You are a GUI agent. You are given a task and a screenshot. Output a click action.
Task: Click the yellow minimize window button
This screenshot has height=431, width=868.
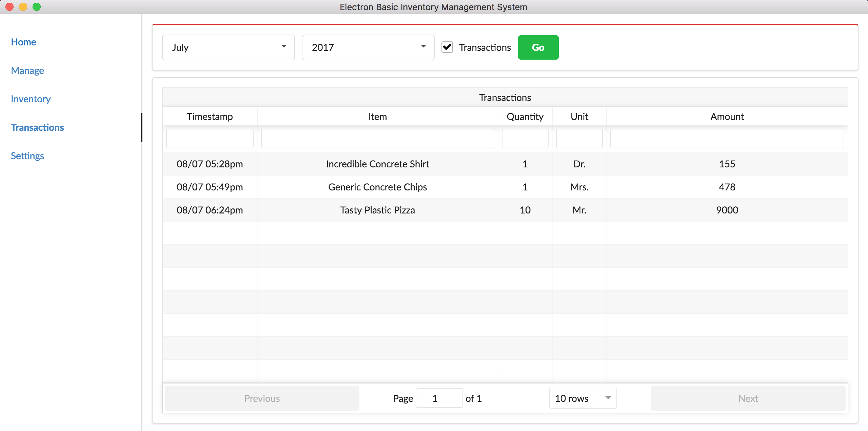(23, 7)
